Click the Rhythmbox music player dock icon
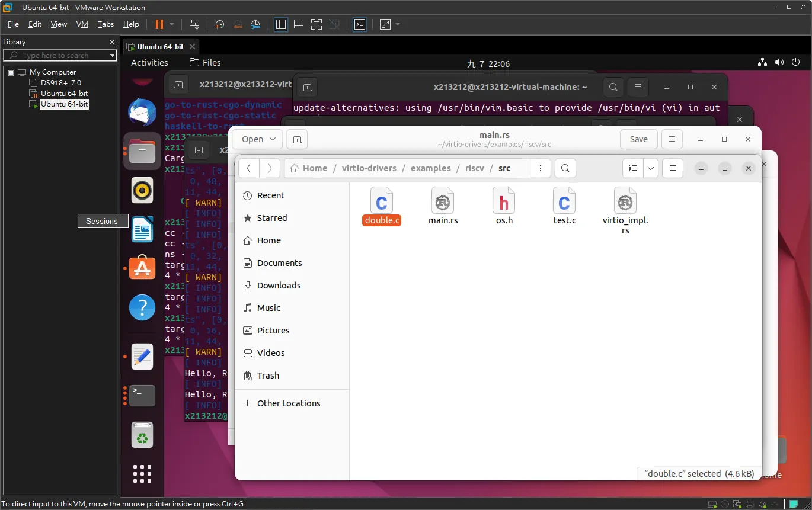Screen dimensions: 812x510 point(142,191)
